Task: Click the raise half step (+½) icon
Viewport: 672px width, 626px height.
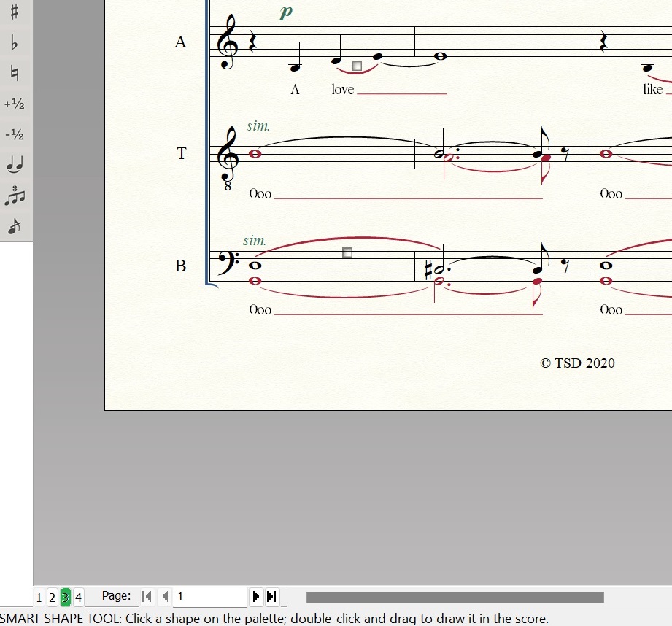Action: point(15,104)
